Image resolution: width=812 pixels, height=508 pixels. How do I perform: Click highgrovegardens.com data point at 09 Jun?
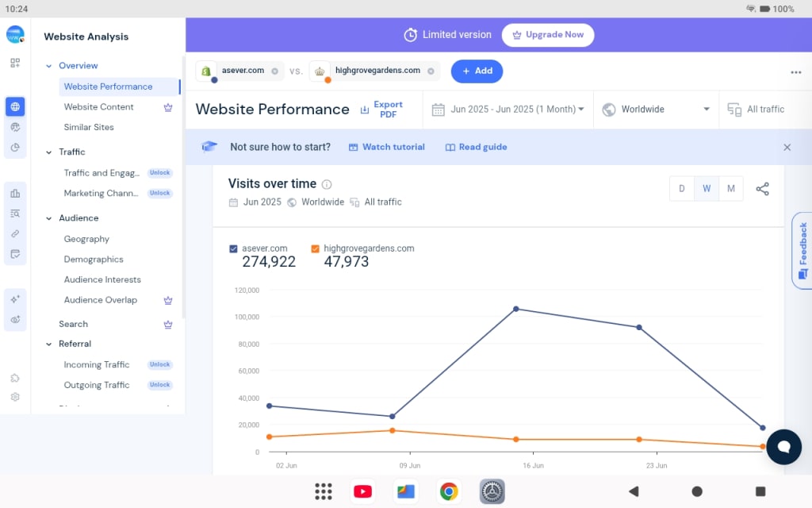point(393,431)
